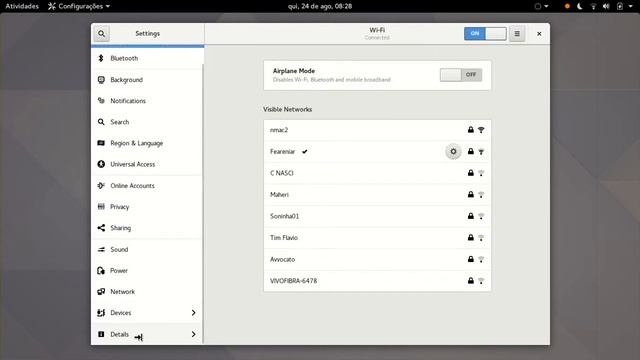Click the lock icon on Feareniar row

click(471, 151)
